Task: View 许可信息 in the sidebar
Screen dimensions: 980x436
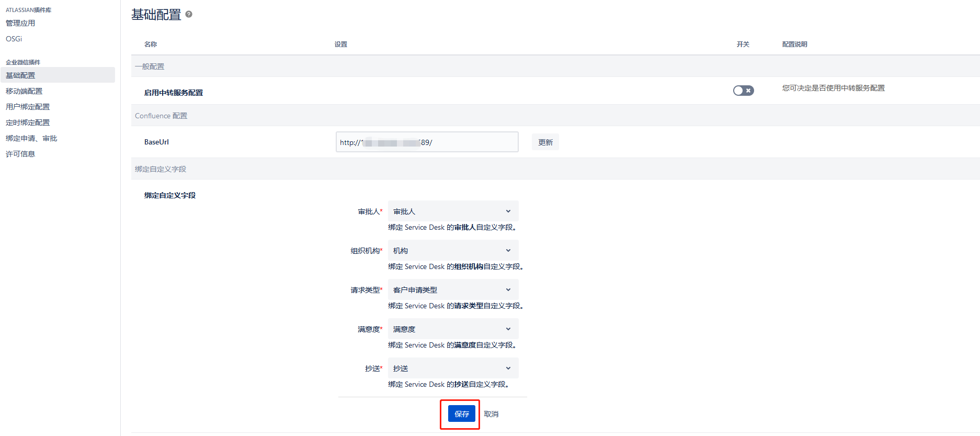Action: (x=20, y=154)
